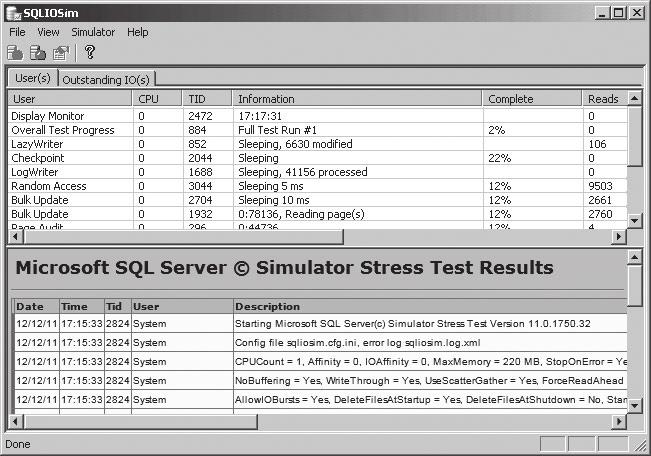Open the File menu
Image resolution: width=651 pixels, height=456 pixels.
pos(17,32)
